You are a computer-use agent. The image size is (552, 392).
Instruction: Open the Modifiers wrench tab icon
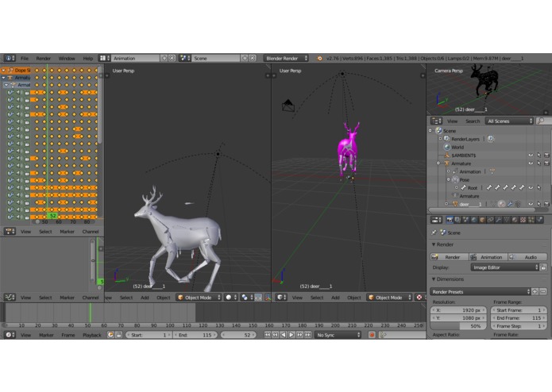(x=499, y=220)
